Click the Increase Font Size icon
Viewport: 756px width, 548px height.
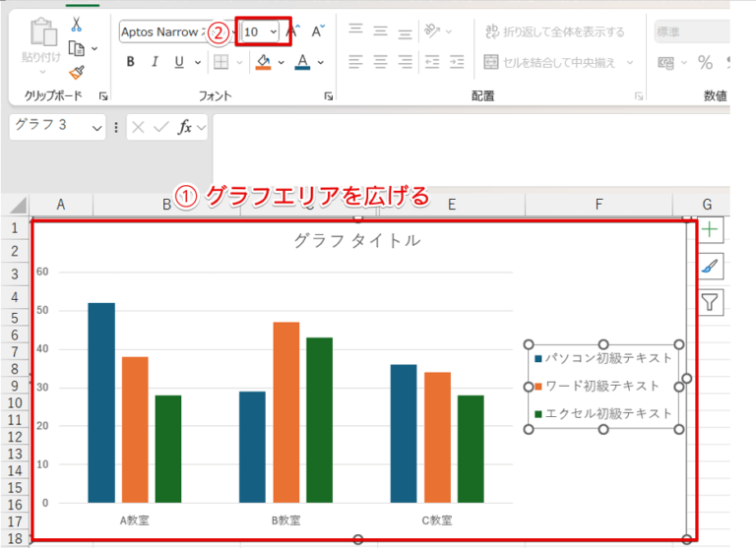293,31
